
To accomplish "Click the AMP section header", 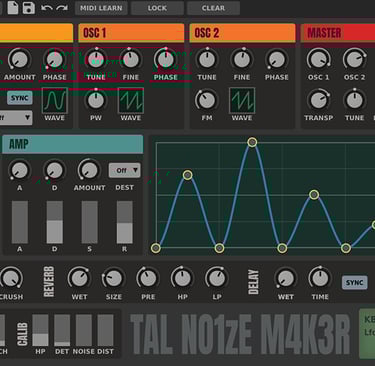I will [x=73, y=144].
